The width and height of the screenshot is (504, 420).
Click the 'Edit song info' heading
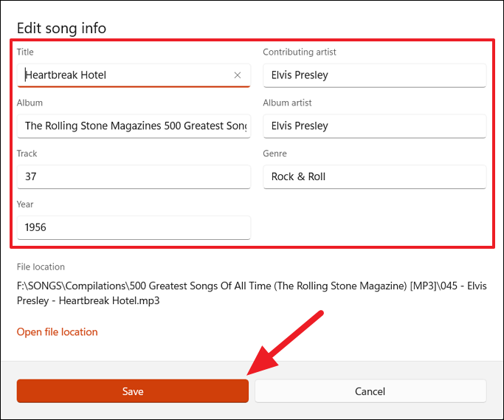click(61, 28)
